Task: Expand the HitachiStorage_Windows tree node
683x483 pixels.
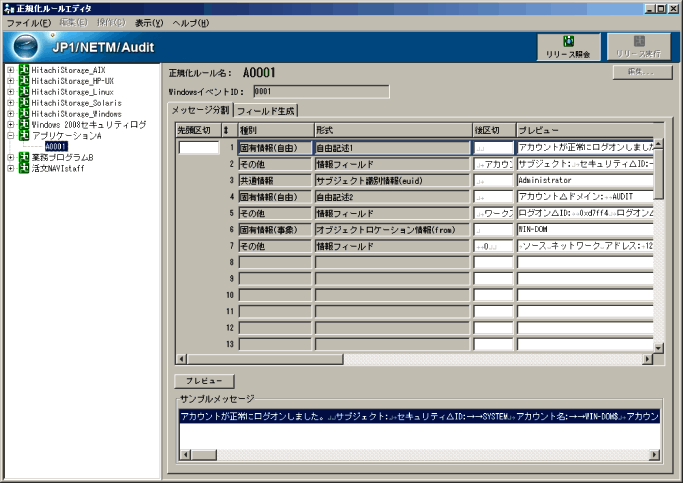Action: pos(10,114)
